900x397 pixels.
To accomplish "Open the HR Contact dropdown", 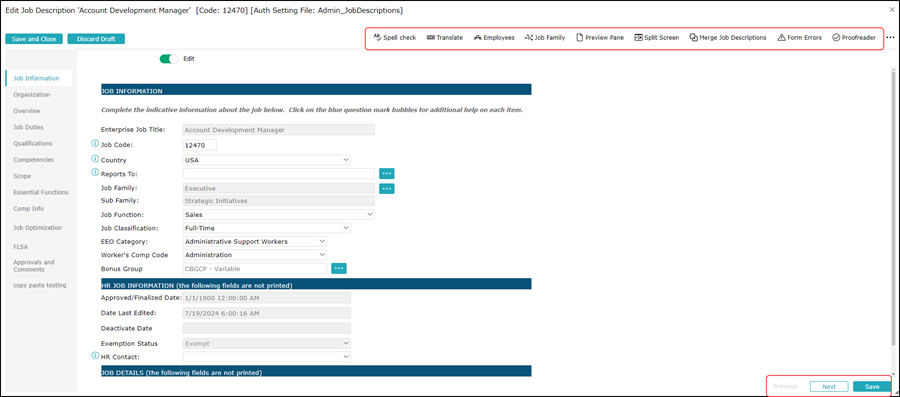I will (266, 356).
